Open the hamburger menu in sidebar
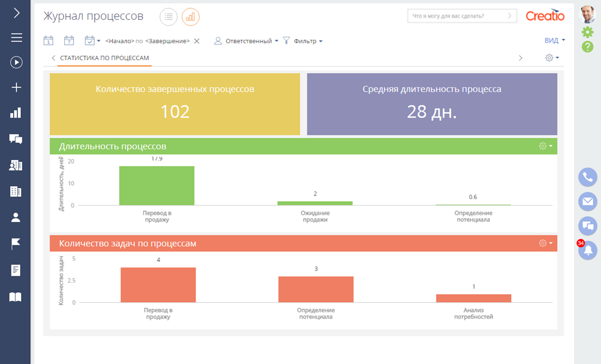The image size is (601, 364). pyautogui.click(x=16, y=37)
